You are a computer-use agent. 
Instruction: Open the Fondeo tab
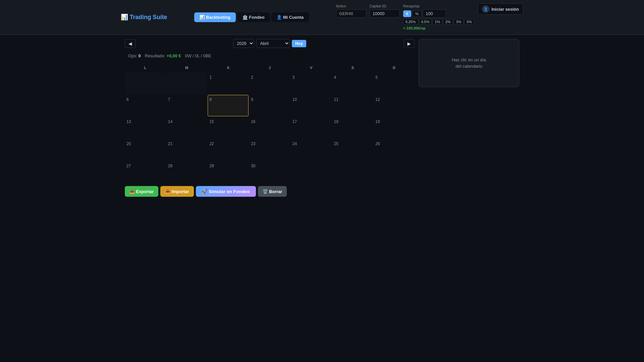pos(254,17)
